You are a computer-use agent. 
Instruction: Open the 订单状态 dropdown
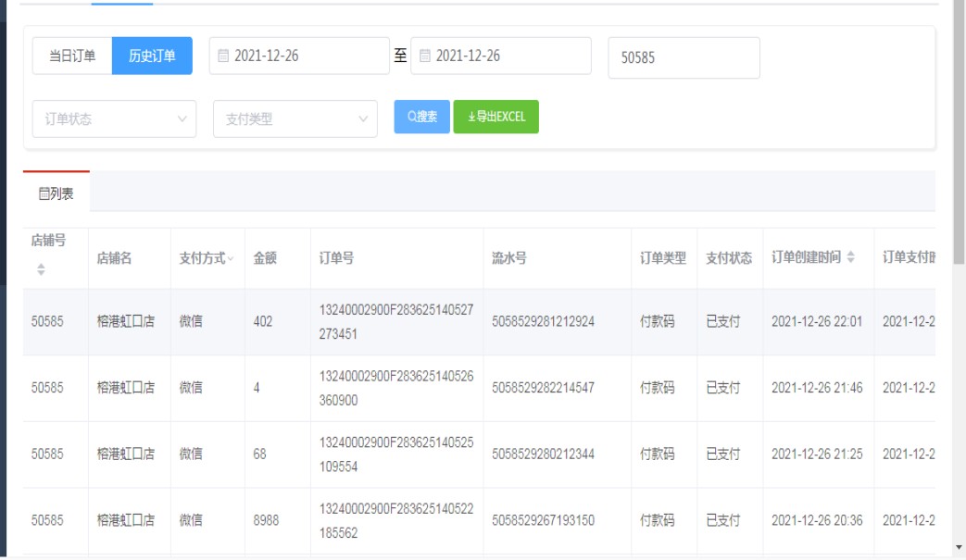point(114,119)
